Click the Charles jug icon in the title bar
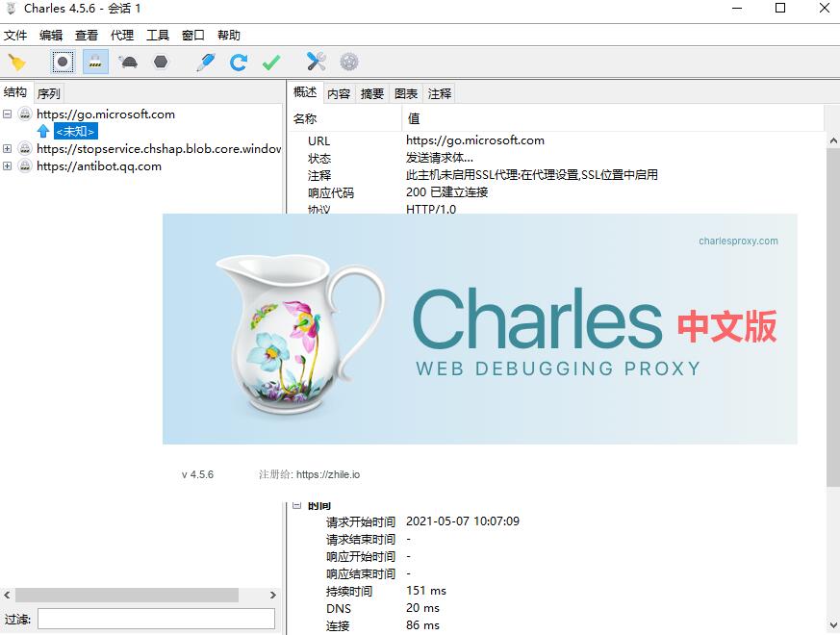 (x=11, y=9)
